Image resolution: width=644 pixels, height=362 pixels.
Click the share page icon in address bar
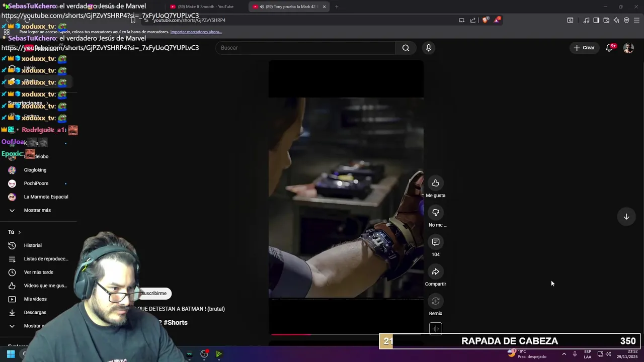473,20
